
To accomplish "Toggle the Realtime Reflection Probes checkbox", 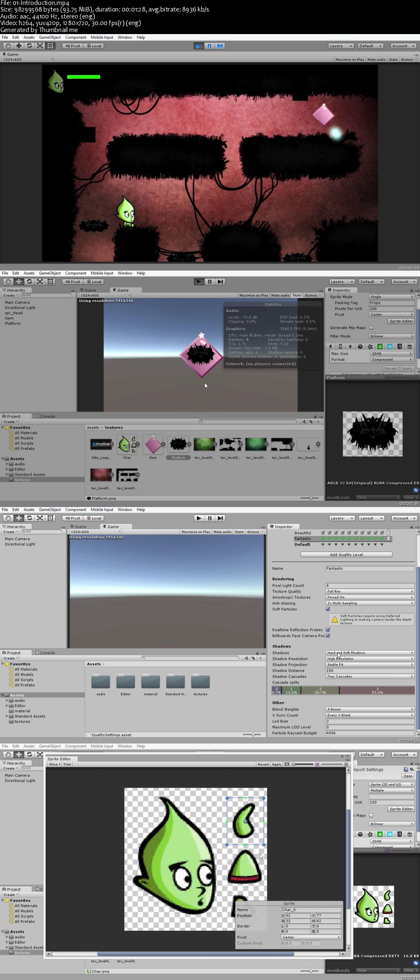I will [x=328, y=630].
